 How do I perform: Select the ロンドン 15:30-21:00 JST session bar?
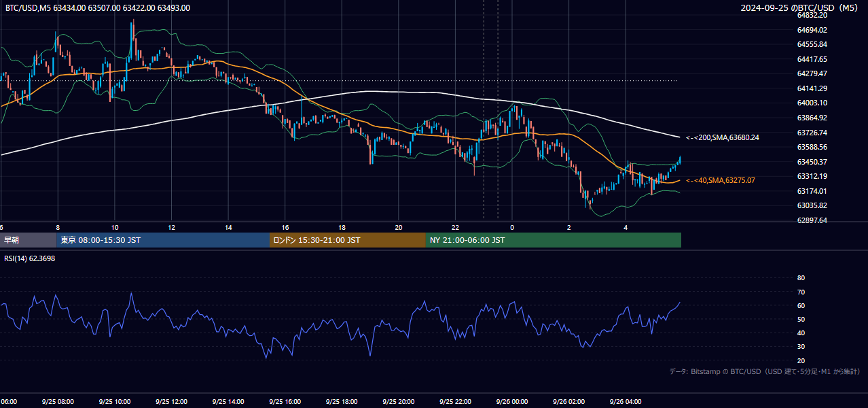[x=348, y=240]
